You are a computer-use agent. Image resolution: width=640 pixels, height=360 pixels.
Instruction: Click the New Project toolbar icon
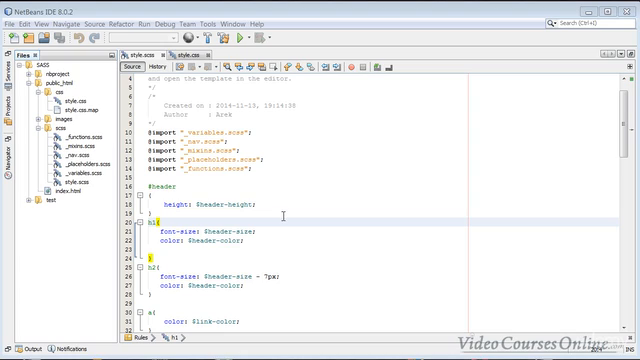[x=29, y=38]
